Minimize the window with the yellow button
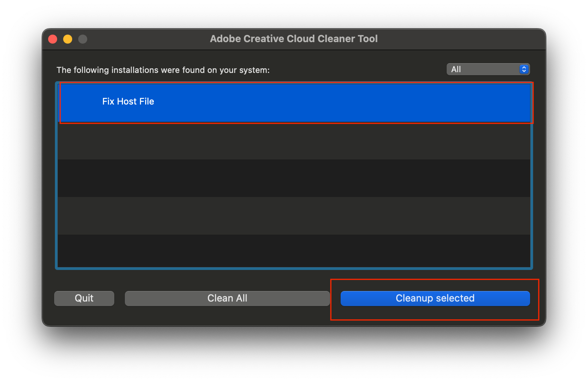588x382 pixels. pos(68,39)
